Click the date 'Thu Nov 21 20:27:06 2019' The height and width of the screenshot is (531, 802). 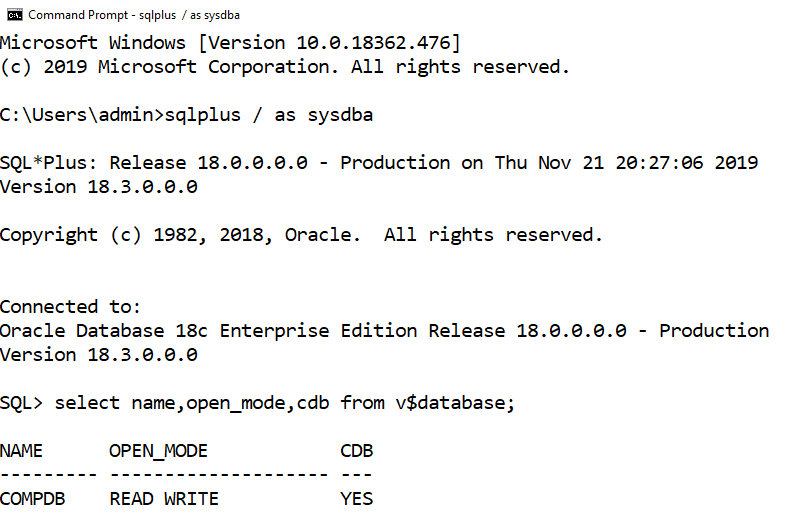click(626, 163)
